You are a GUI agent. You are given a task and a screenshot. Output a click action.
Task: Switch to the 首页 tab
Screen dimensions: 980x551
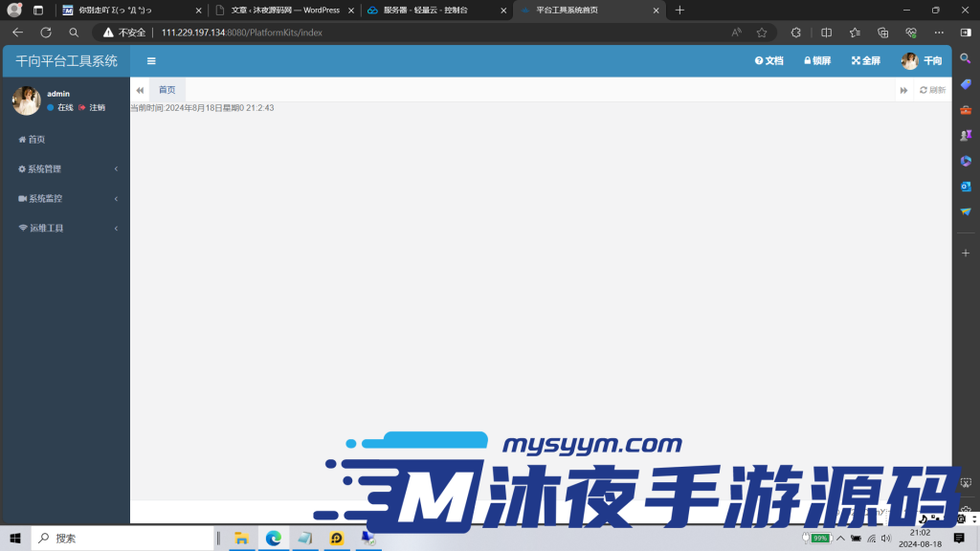[167, 89]
